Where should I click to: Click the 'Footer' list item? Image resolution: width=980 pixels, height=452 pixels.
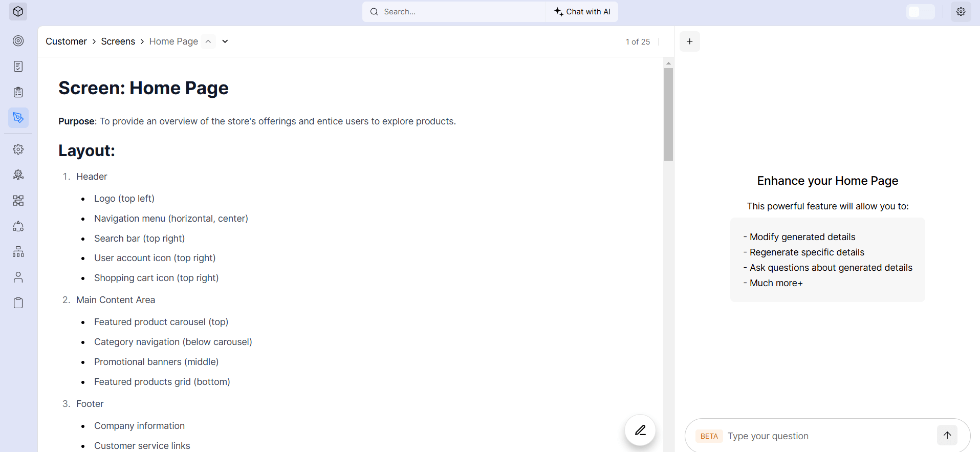pos(90,404)
